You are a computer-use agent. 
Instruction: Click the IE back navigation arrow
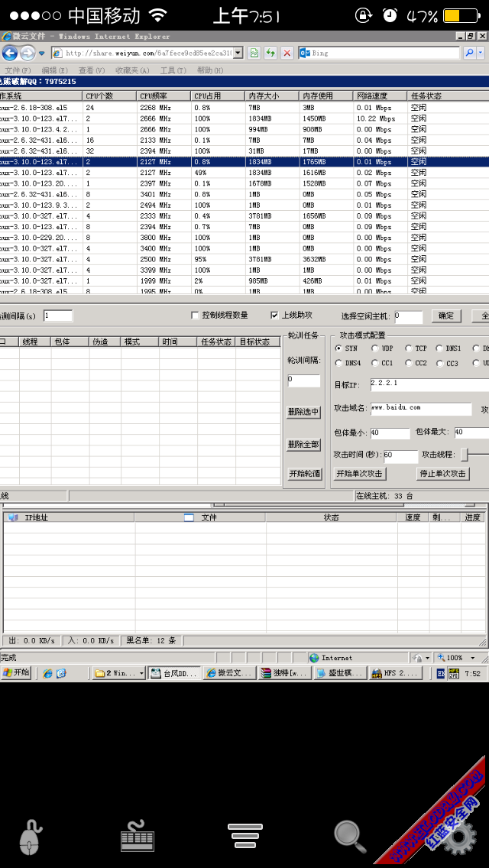[x=10, y=53]
